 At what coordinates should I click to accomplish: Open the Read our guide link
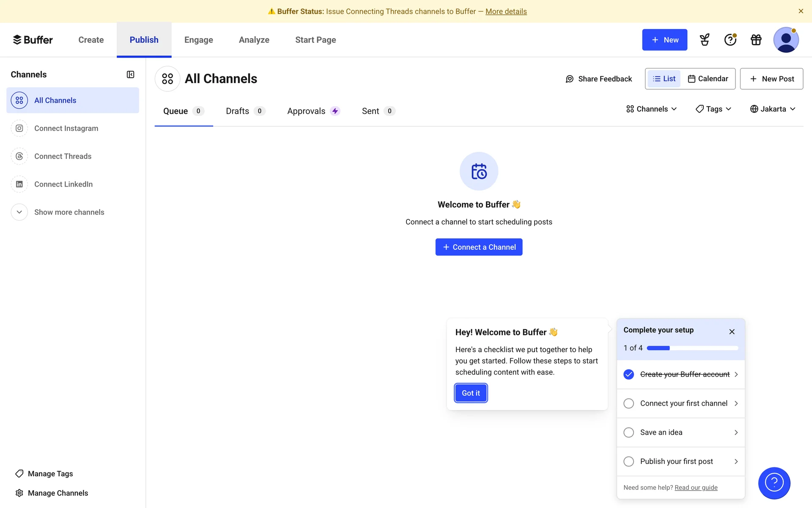pos(696,488)
